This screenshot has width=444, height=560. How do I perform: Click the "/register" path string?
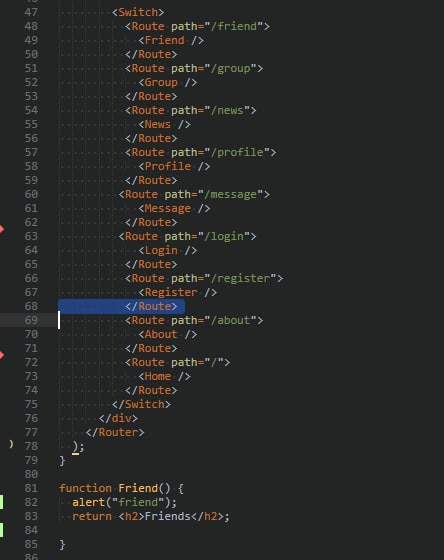(x=240, y=278)
